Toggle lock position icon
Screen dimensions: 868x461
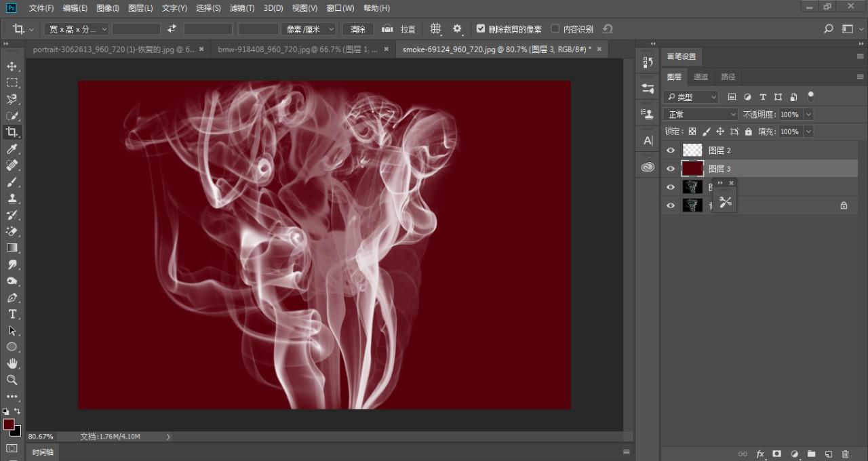click(720, 132)
